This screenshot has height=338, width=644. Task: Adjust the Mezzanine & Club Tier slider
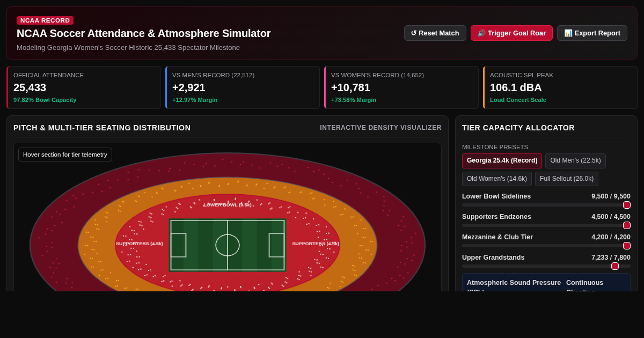click(546, 246)
